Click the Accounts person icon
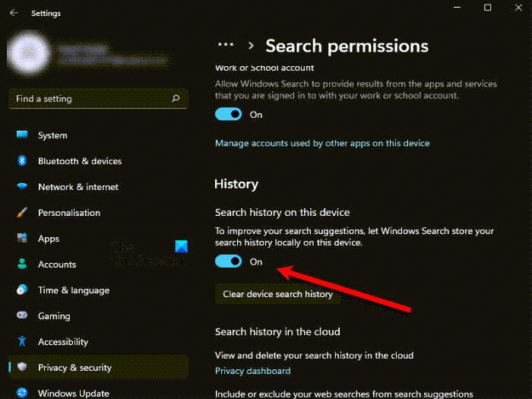This screenshot has width=532, height=399. click(x=22, y=264)
